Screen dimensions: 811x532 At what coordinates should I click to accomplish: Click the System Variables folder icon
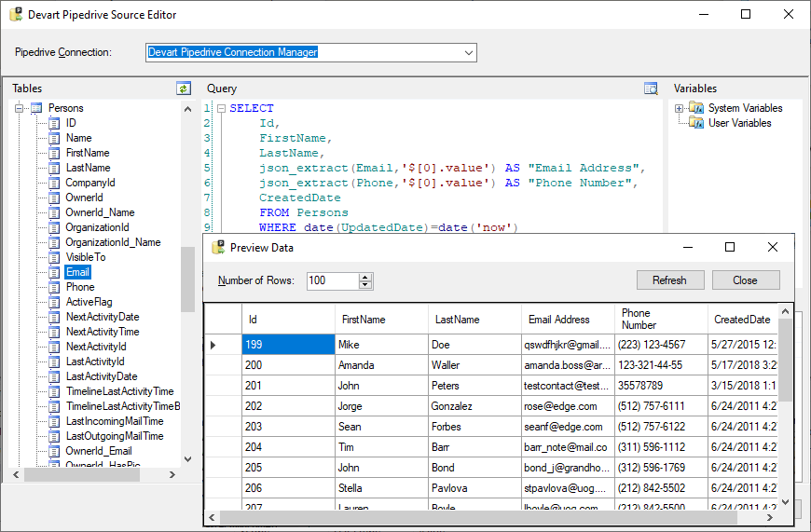695,108
